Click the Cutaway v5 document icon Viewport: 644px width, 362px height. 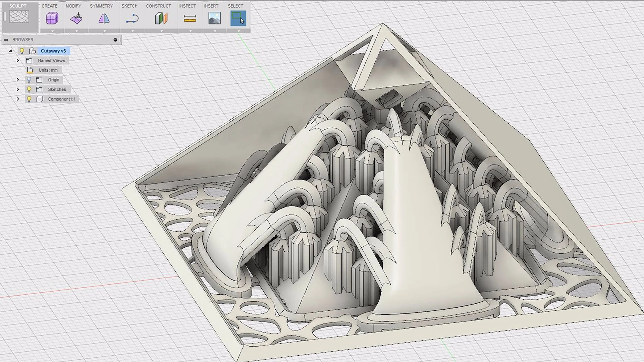coord(33,51)
